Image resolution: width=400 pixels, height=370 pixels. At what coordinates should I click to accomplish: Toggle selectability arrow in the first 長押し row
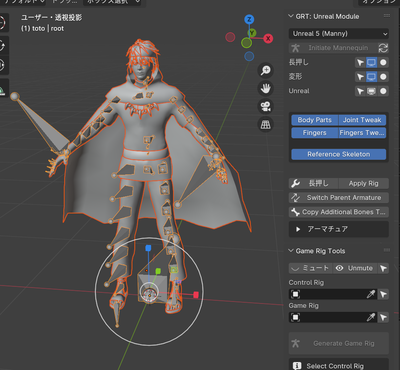pos(360,62)
